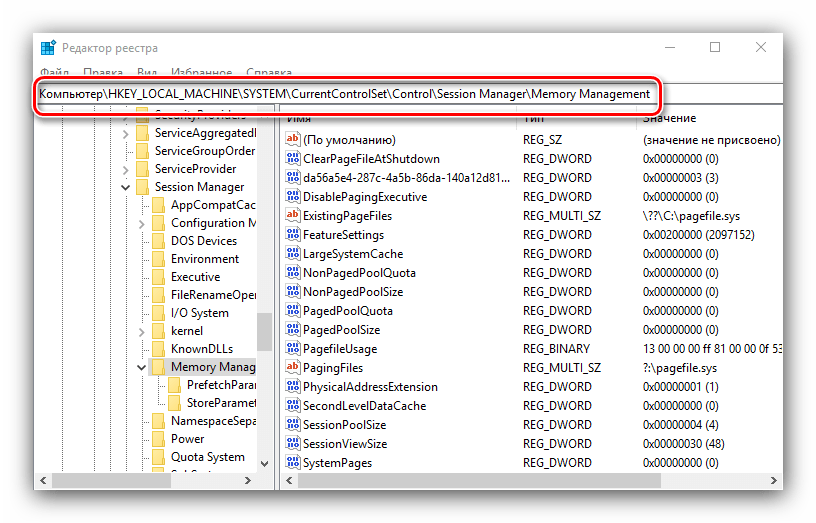Image resolution: width=816 pixels, height=523 pixels.
Task: Click the PagingFiles multi-string value icon
Action: click(x=293, y=368)
